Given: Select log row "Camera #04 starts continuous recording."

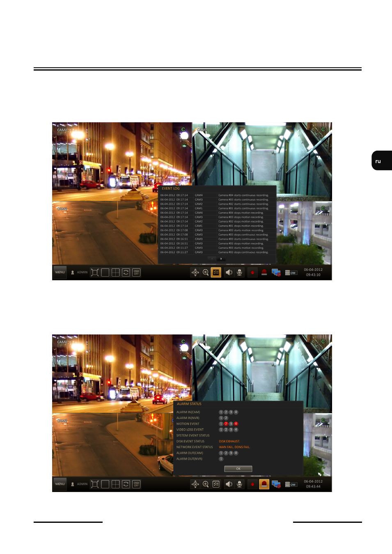Looking at the screenshot, I should pyautogui.click(x=217, y=195).
